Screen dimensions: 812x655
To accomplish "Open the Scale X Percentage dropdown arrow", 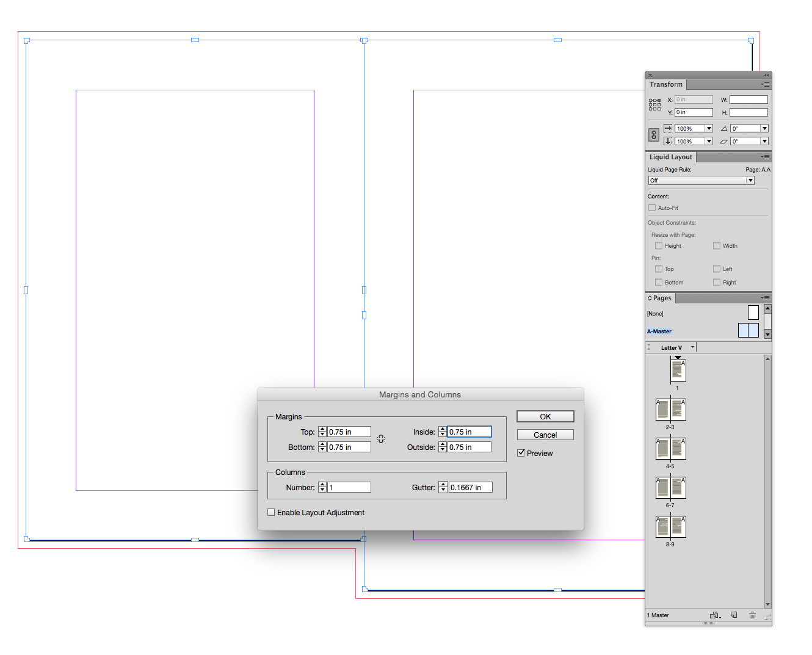I will (x=709, y=128).
